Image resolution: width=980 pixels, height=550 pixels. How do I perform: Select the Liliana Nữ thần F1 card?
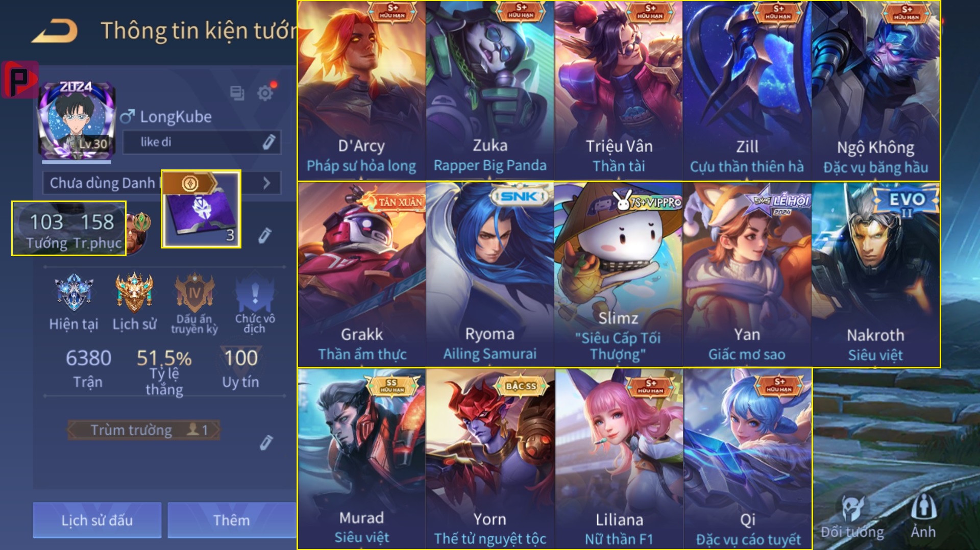coord(619,459)
